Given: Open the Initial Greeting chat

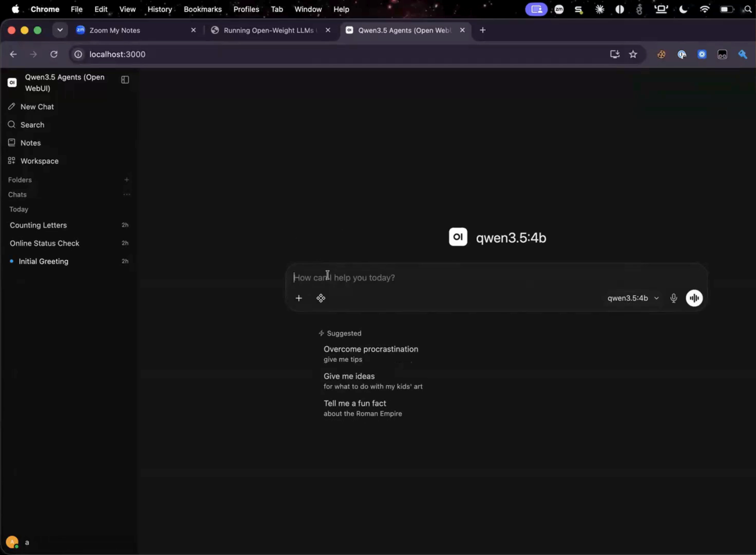Looking at the screenshot, I should click(x=69, y=261).
